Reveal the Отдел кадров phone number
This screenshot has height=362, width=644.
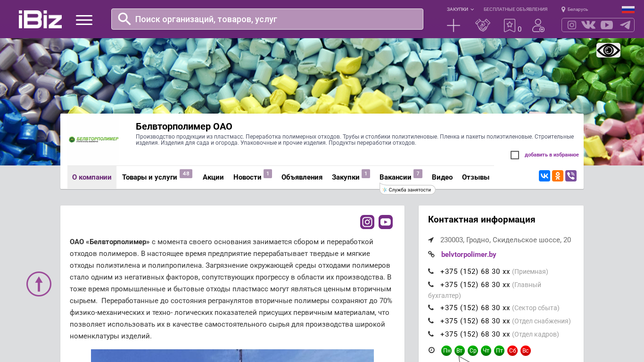coord(475,334)
